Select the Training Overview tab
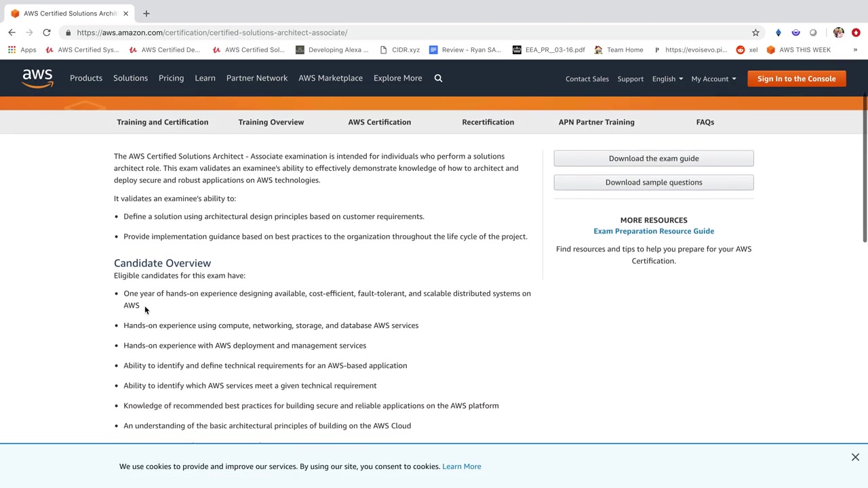Image resolution: width=868 pixels, height=488 pixels. point(271,122)
